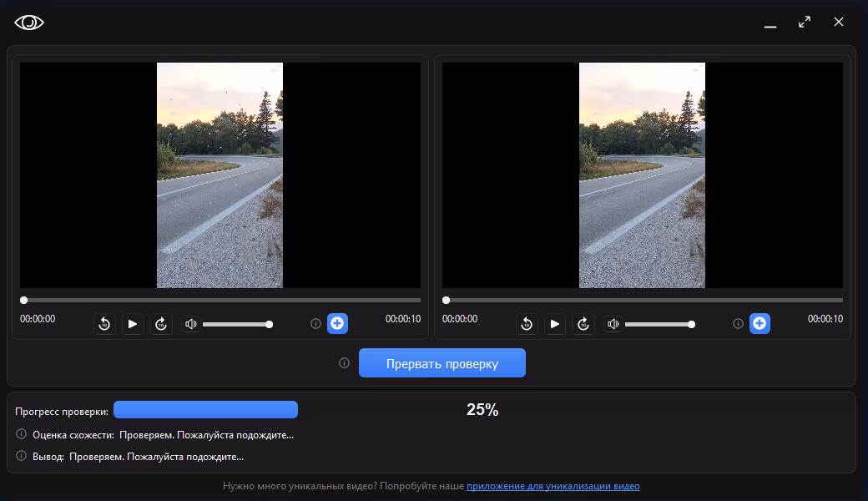Click info icon next to Прервать проверку
The width and height of the screenshot is (868, 501).
[344, 363]
